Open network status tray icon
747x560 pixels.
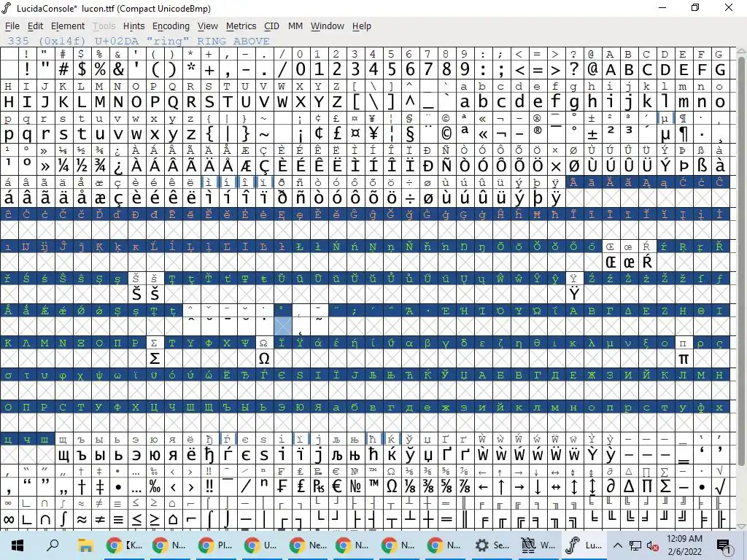(x=635, y=545)
